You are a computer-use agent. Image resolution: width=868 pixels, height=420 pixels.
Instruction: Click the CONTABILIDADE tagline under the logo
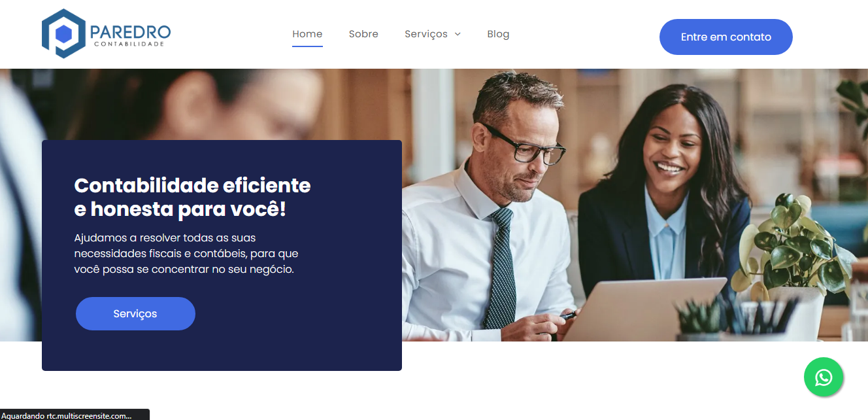pos(129,44)
